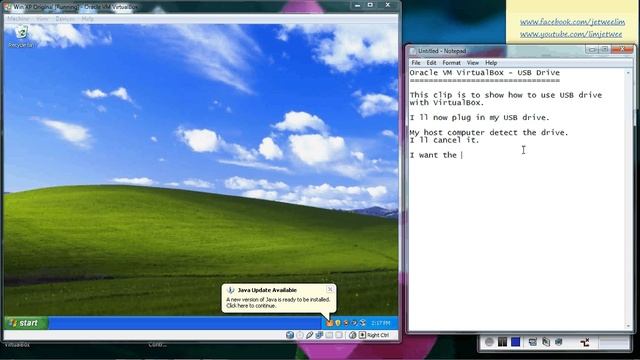Click the collapse arrow icon in recorder toolbar
This screenshot has width=640, height=360.
(x=585, y=342)
